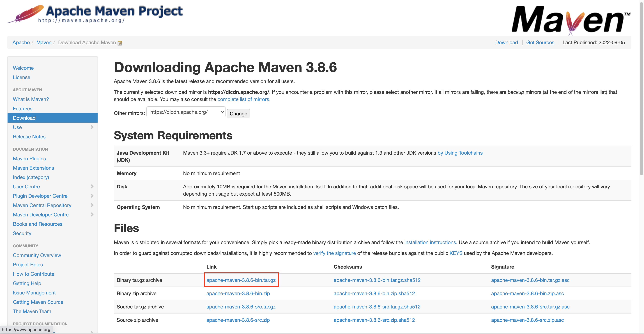Open the KEYS link
Viewport: 644px width, 334px height.
coord(456,253)
